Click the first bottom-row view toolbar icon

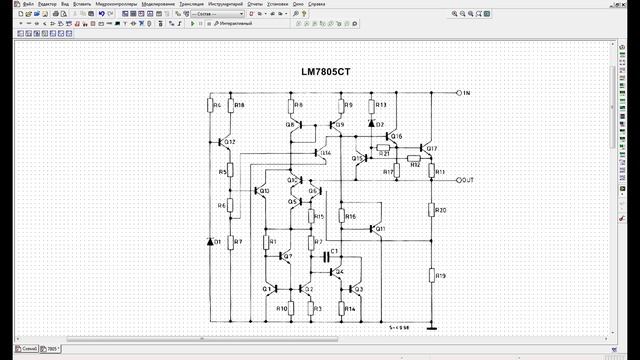pos(21,33)
